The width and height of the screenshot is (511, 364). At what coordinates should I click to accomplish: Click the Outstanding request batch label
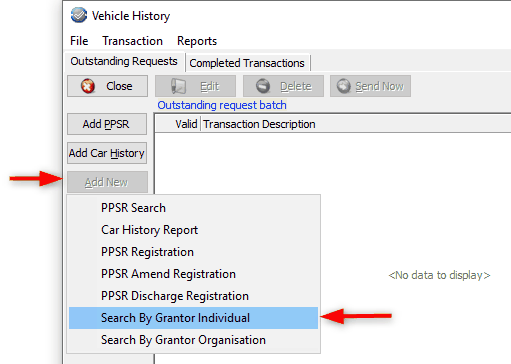click(x=222, y=105)
